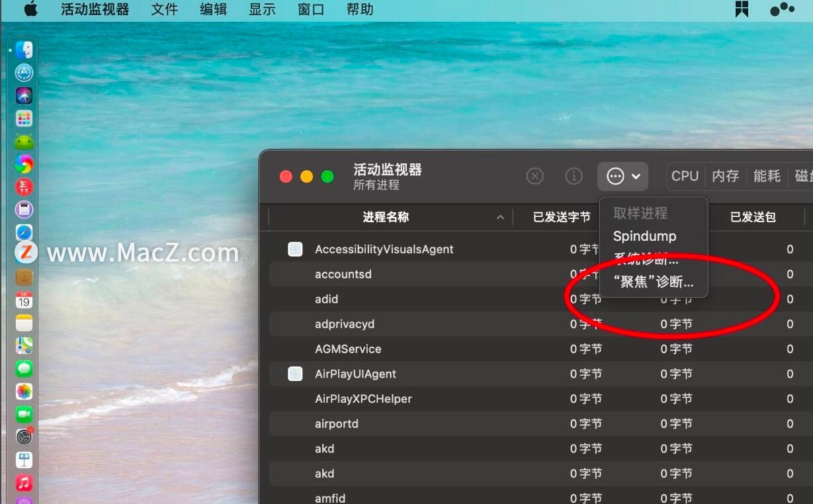Launch Notes from the Dock

24,323
